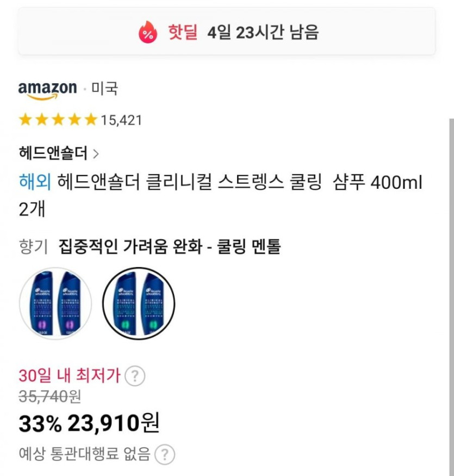The image size is (454, 476).
Task: Click the Amazon logo
Action: pyautogui.click(x=47, y=90)
